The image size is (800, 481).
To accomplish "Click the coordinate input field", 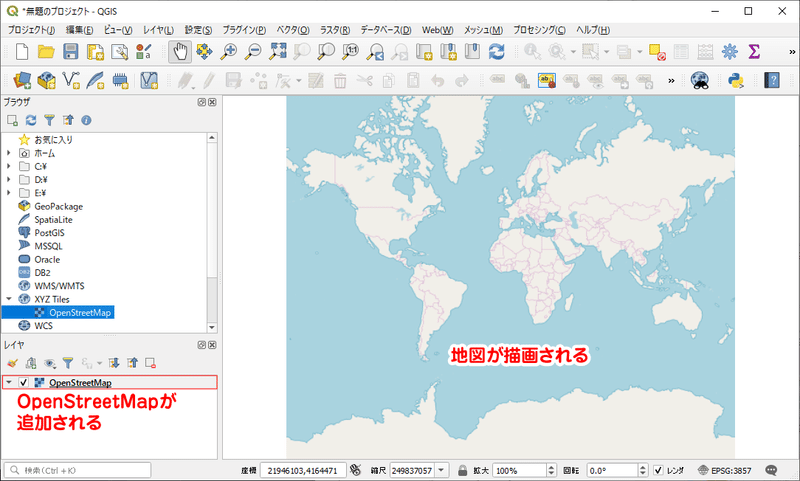I will click(x=303, y=470).
